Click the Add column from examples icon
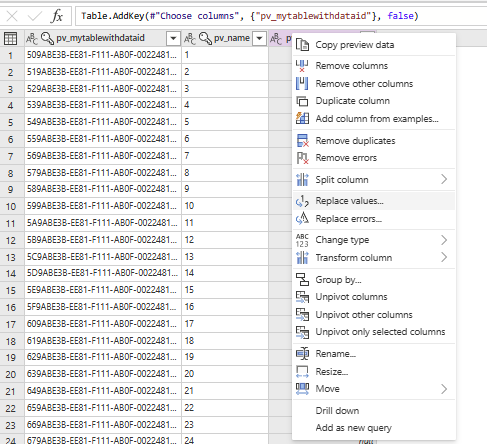Viewport: 487px width, 444px height. point(302,118)
